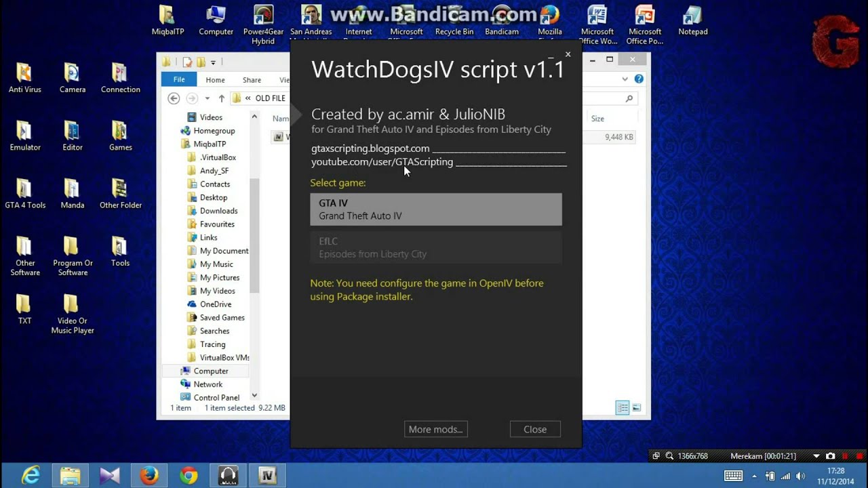Viewport: 868px width, 488px height.
Task: Open GTA 4 Tools desktop folder
Action: pyautogui.click(x=24, y=194)
